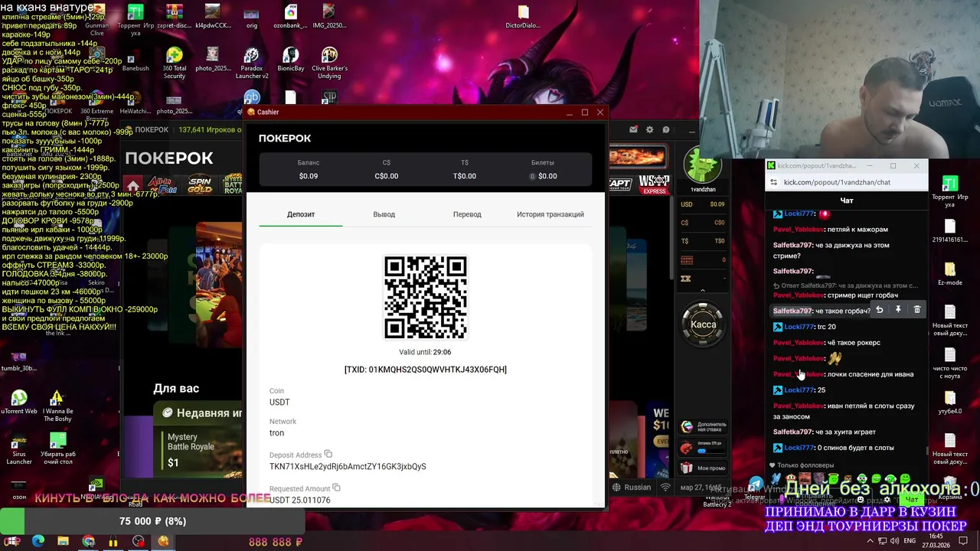The image size is (980, 551).
Task: Open the uTorrent Web desktop shortcut
Action: click(19, 403)
